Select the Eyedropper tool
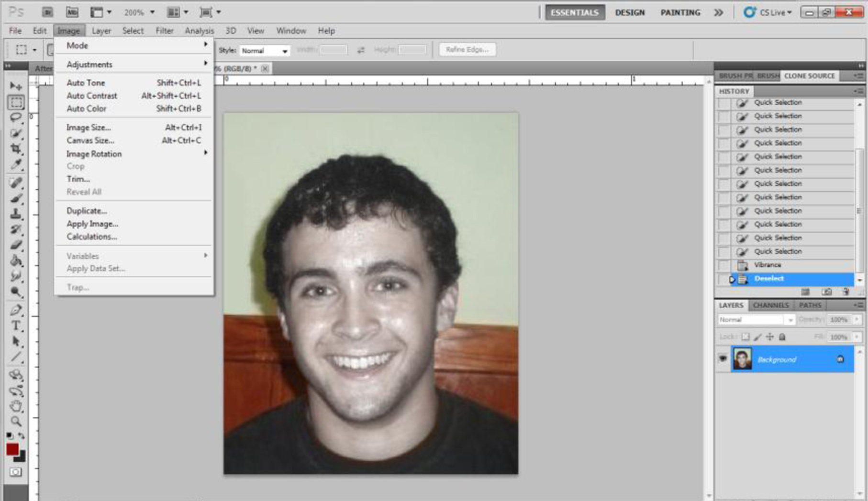The width and height of the screenshot is (868, 501). click(16, 164)
